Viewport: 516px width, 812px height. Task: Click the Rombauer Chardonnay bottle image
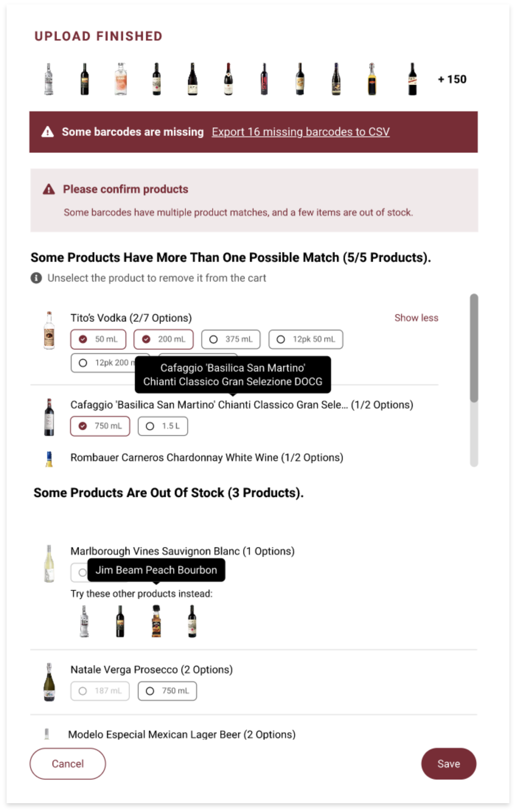click(49, 459)
